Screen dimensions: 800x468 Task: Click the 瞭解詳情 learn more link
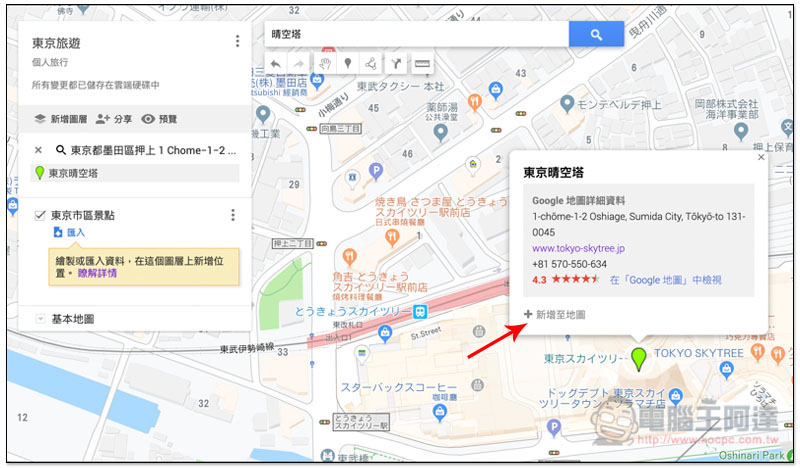pyautogui.click(x=97, y=273)
